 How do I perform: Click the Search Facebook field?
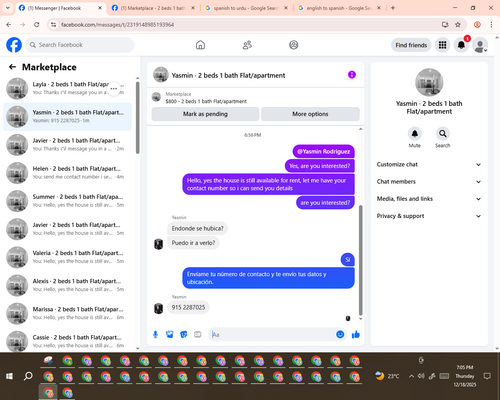click(x=80, y=45)
